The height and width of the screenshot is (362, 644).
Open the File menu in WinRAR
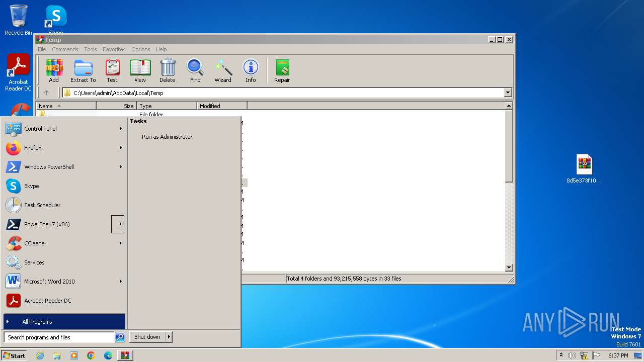pos(42,49)
